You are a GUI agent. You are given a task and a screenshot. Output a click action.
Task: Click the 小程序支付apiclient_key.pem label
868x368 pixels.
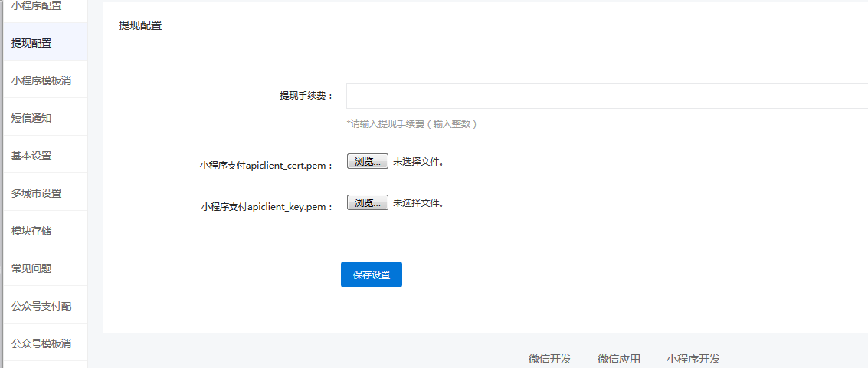click(268, 207)
